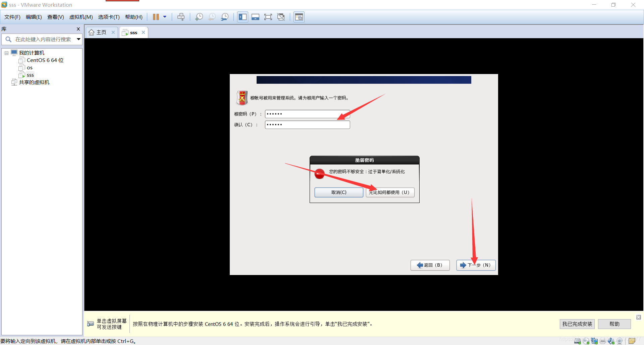Close the library panel
The height and width of the screenshot is (345, 644).
(x=78, y=29)
